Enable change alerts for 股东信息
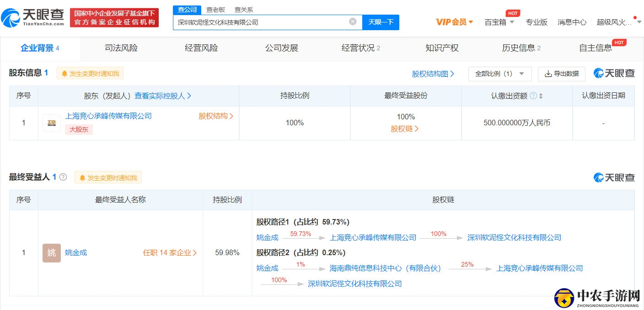Screen dimensions: 644x310 (x=90, y=73)
